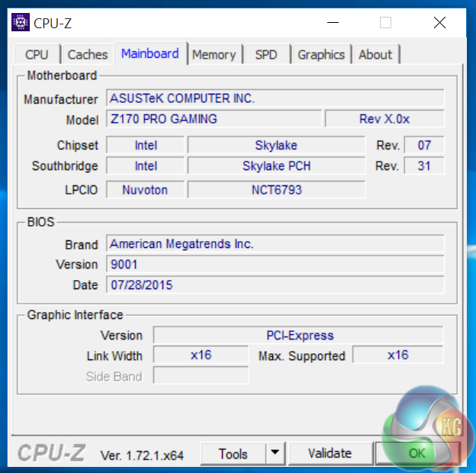Viewport: 476px width, 473px height.
Task: Click the southbridge revision 31 field
Action: click(424, 166)
